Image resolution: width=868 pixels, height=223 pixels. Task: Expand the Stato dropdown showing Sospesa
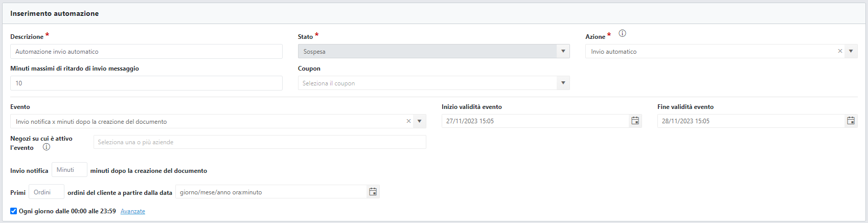(563, 51)
